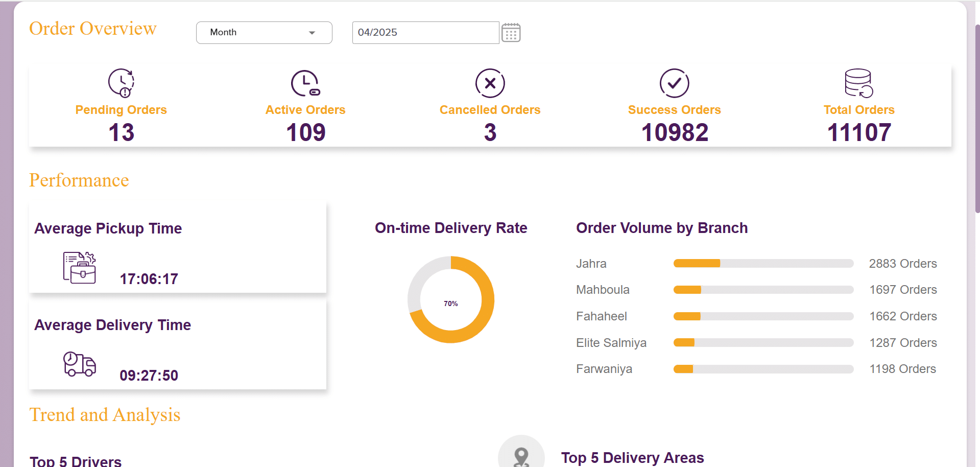The image size is (980, 467).
Task: Click the 04/2025 date input field
Action: [x=425, y=33]
